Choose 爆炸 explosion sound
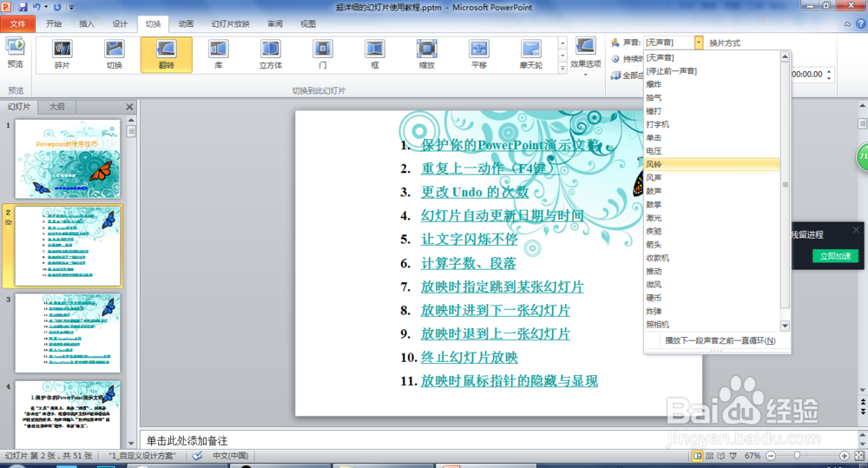This screenshot has width=868, height=468. pos(712,84)
